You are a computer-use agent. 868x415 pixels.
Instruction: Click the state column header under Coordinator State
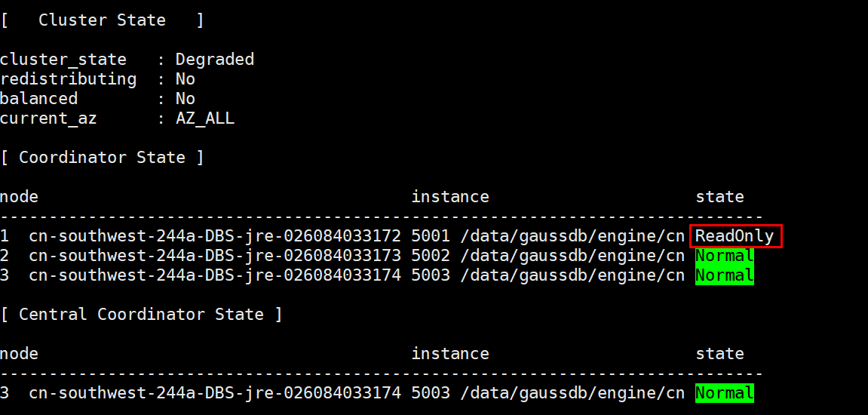point(719,197)
